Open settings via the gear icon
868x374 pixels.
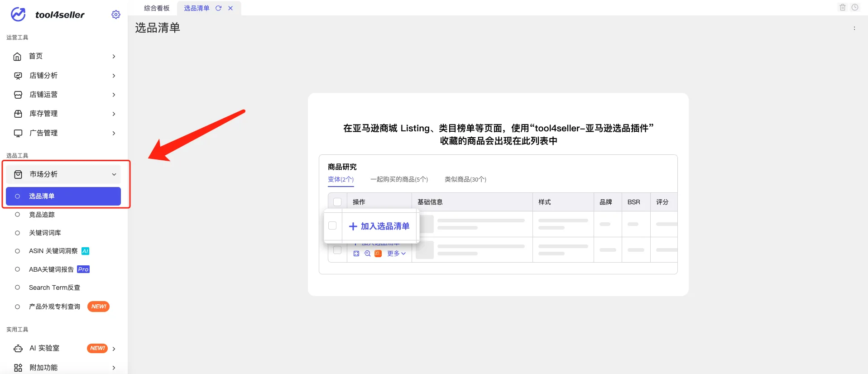click(x=116, y=14)
